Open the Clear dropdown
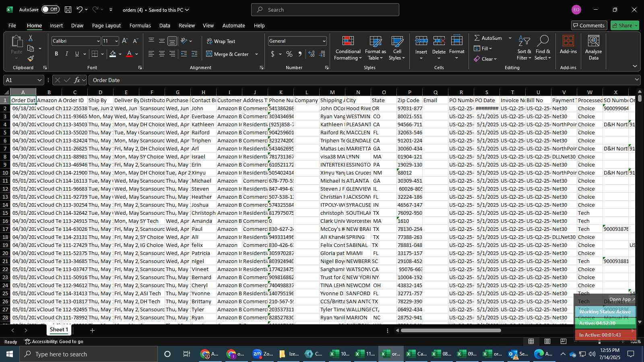644x362 pixels. coord(485,59)
